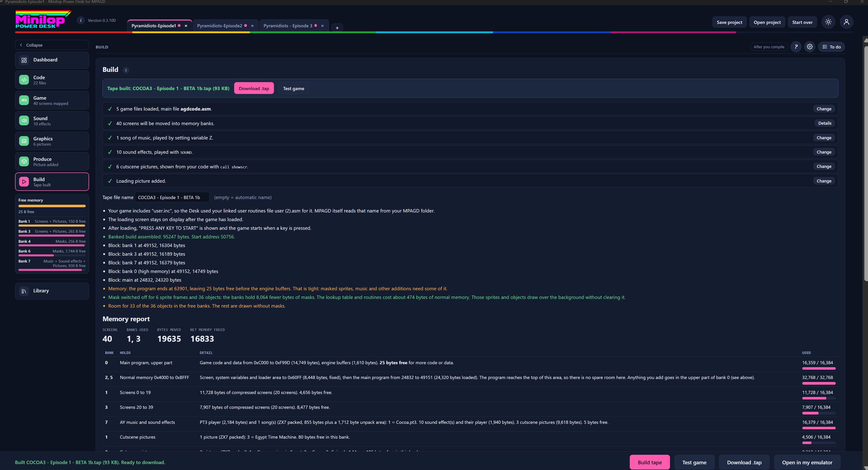The width and height of the screenshot is (868, 470).
Task: Click Test game beside tape built message
Action: [x=293, y=88]
